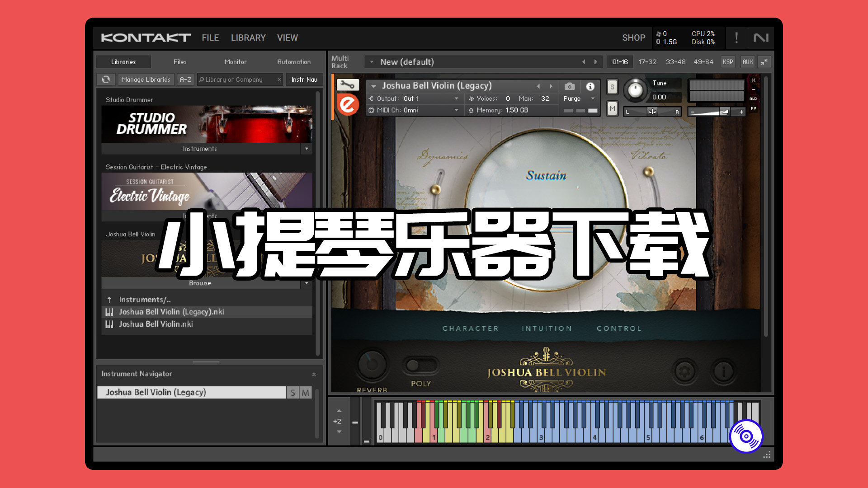868x488 pixels.
Task: Toggle the KSP button
Action: pos(728,62)
